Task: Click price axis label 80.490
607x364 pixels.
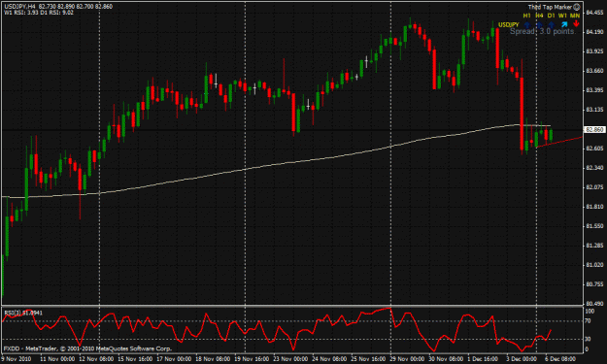Action: 594,304
